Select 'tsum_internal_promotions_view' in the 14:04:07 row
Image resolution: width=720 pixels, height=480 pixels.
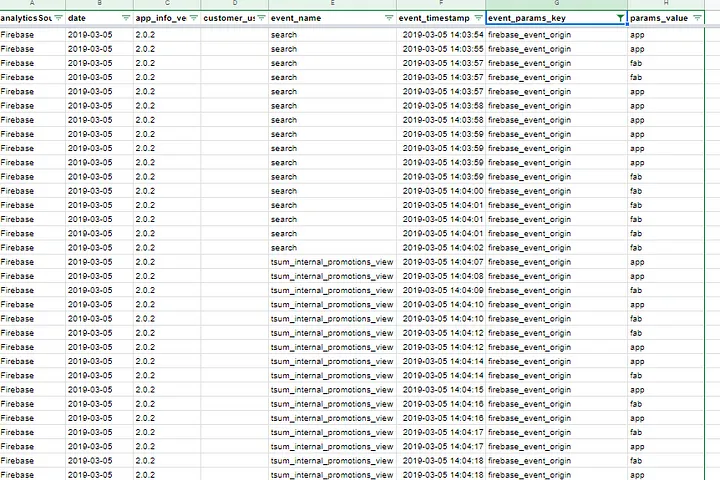pos(332,262)
